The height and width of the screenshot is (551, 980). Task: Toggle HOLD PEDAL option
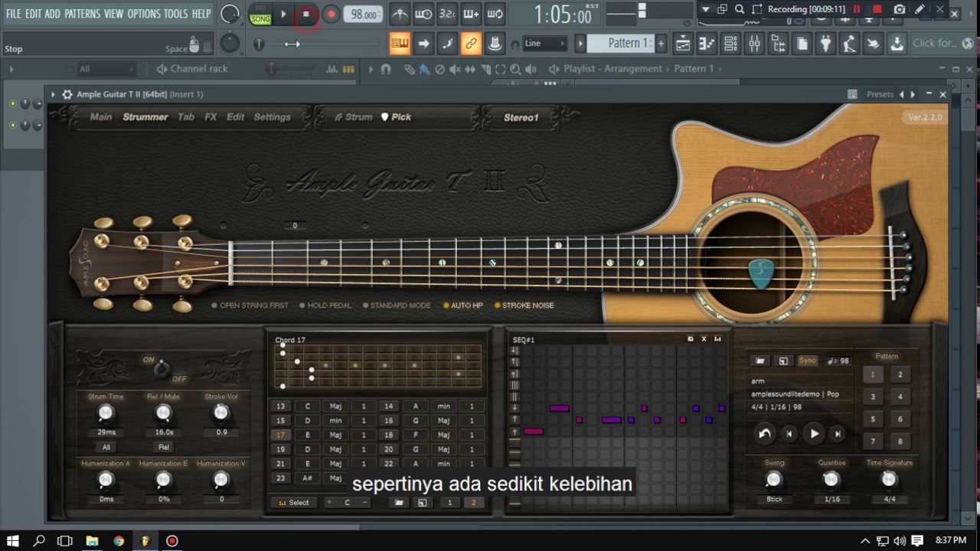tap(325, 305)
